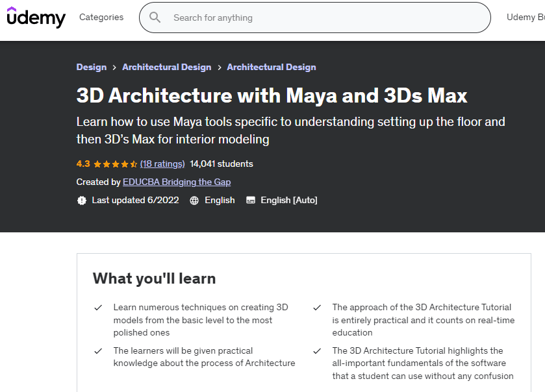This screenshot has height=392, width=545.
Task: Click the 'English [Auto]' captions text
Action: 289,201
